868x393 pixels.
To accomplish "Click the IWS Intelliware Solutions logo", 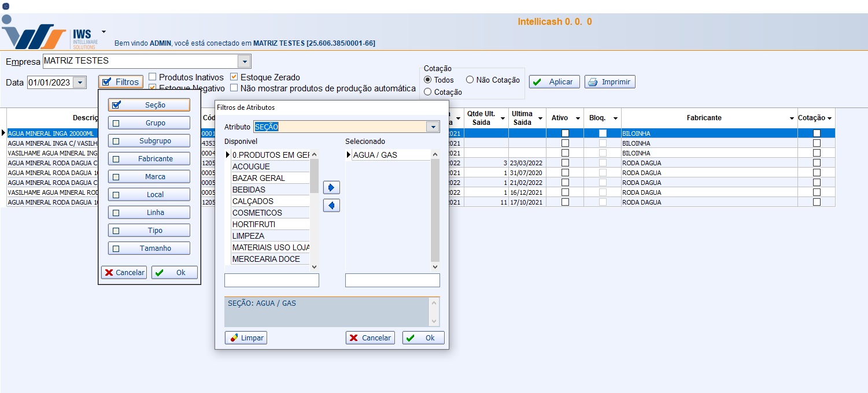I will 50,33.
